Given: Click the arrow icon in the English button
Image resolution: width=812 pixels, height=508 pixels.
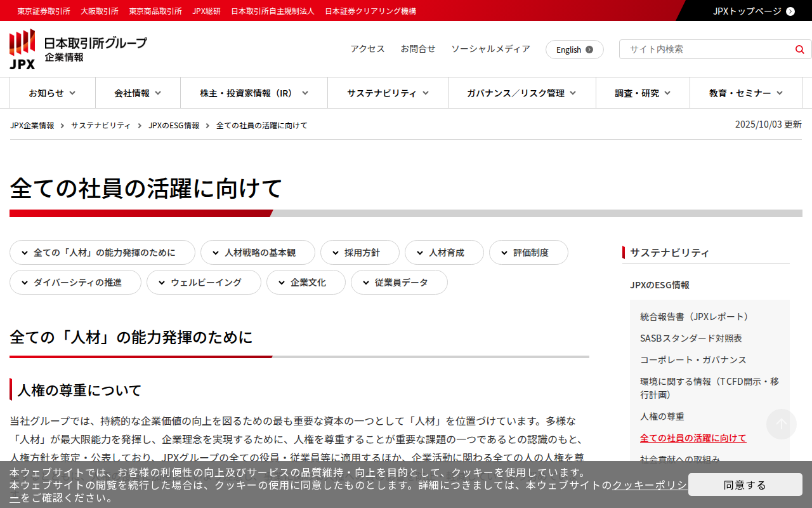Looking at the screenshot, I should (589, 50).
